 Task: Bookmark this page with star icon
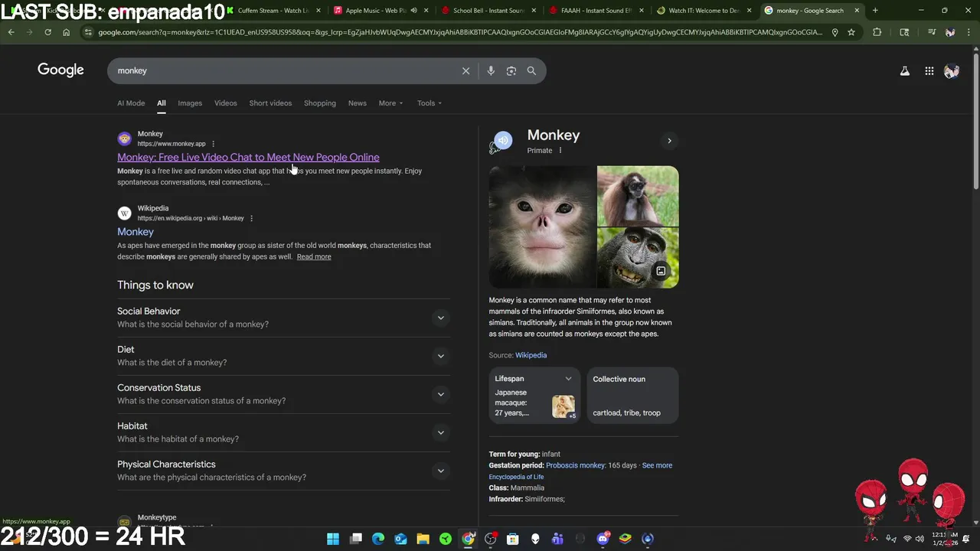click(x=851, y=32)
